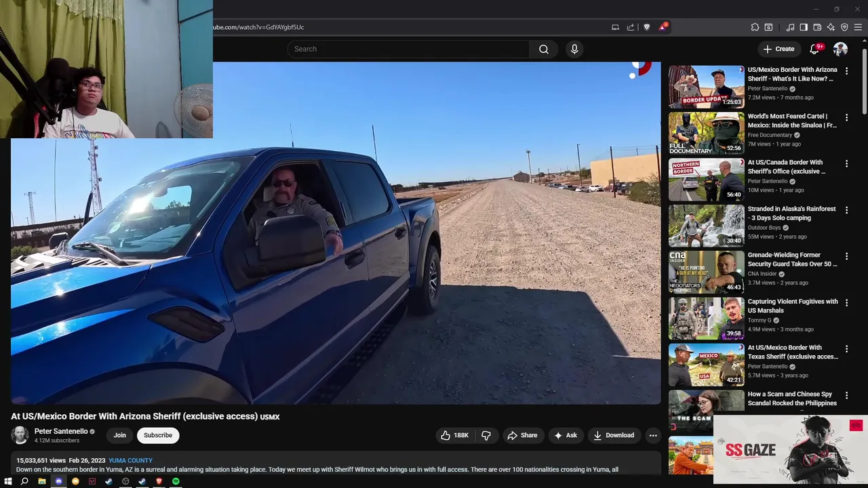Open Brave Rewards triangle icon
Screen dimensions: 868x488
click(663, 27)
